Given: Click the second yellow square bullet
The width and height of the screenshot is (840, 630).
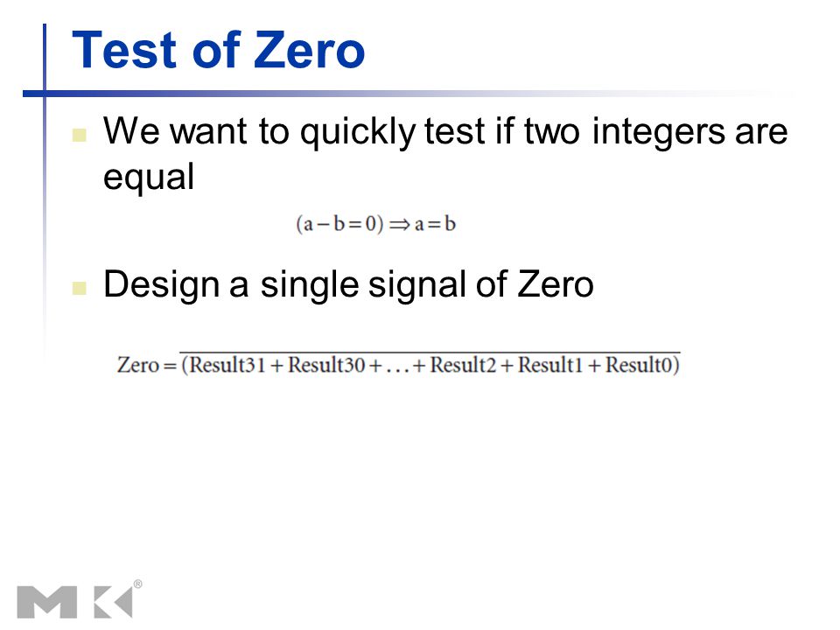Looking at the screenshot, I should coord(80,288).
